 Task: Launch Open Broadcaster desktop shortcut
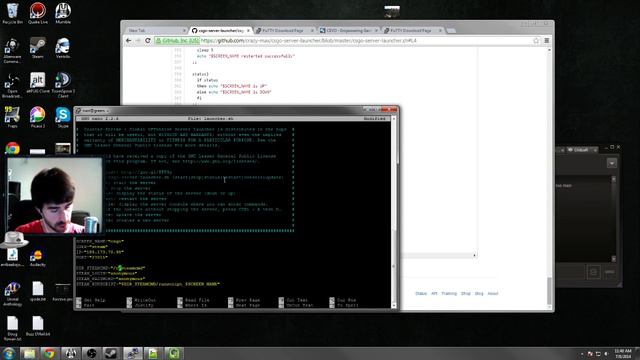12,85
